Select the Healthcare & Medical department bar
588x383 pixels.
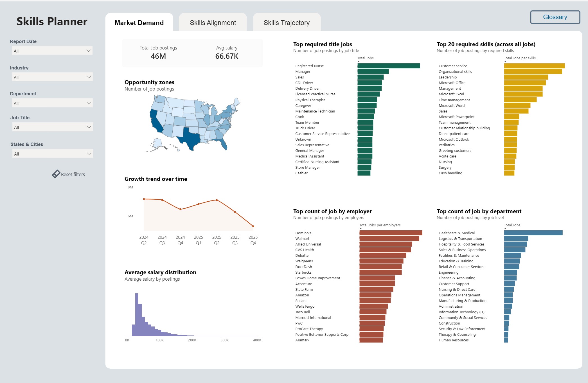tap(533, 233)
